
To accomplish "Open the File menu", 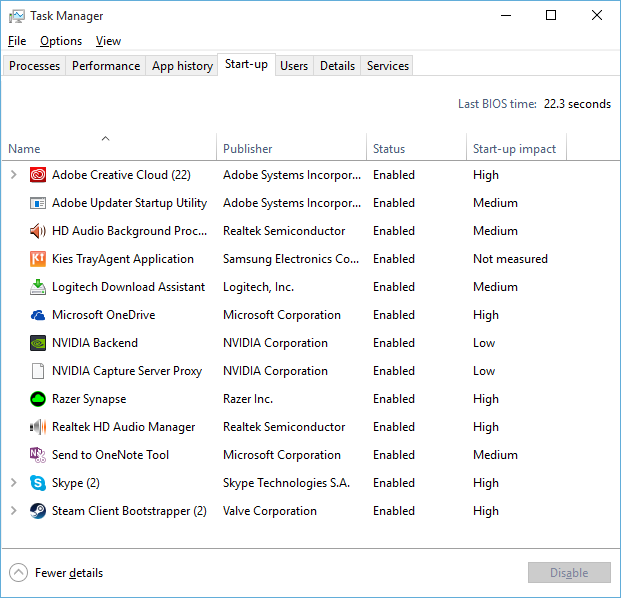I will point(17,41).
